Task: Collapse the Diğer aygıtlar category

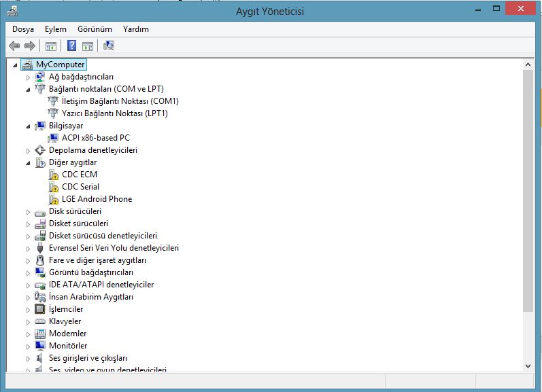Action: (28, 163)
